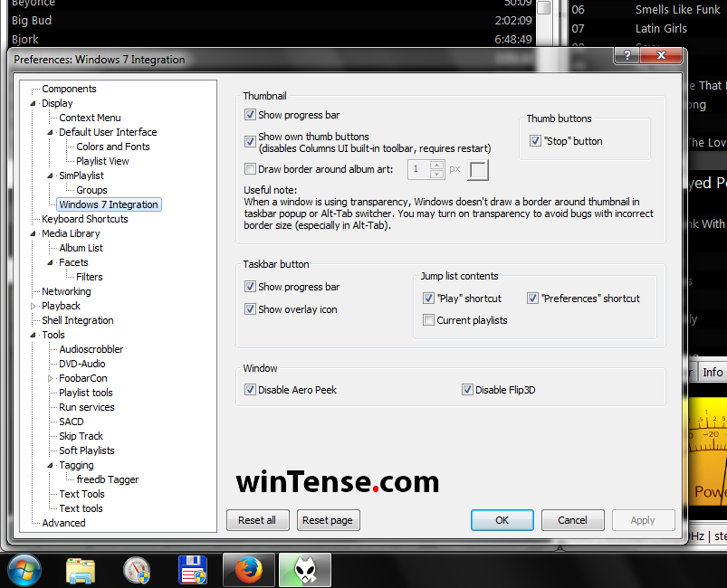The height and width of the screenshot is (588, 727).
Task: Click the help question mark button
Action: pos(627,55)
